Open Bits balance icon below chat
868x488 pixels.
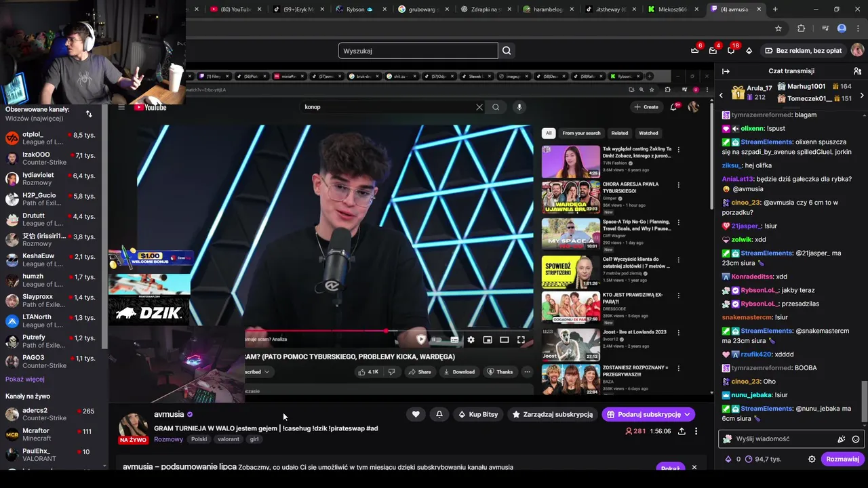click(732, 459)
